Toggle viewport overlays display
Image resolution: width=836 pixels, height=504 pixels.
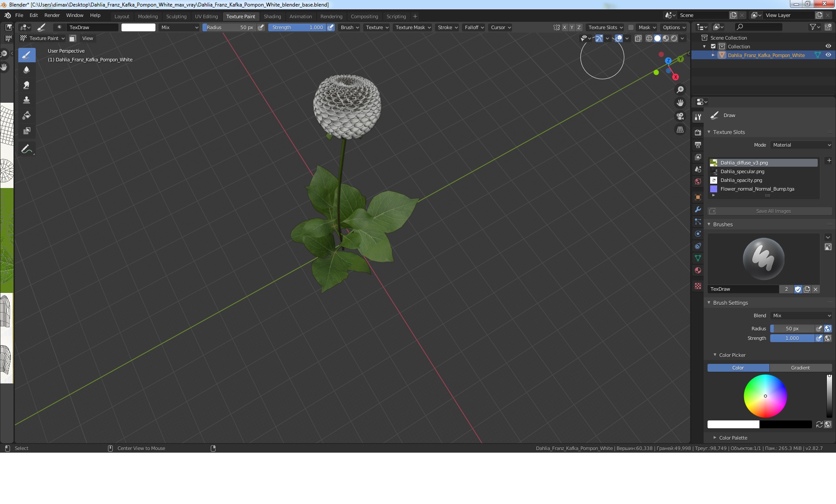coord(619,38)
